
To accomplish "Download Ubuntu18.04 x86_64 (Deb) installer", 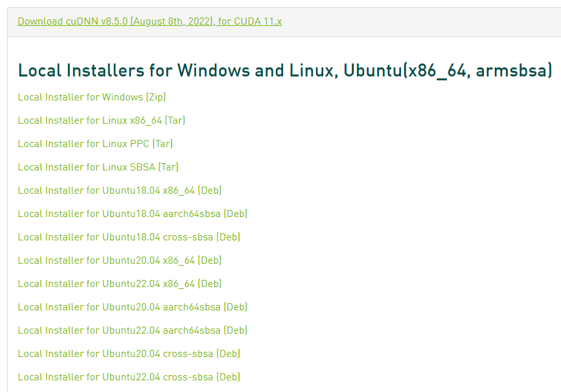I will 119,190.
